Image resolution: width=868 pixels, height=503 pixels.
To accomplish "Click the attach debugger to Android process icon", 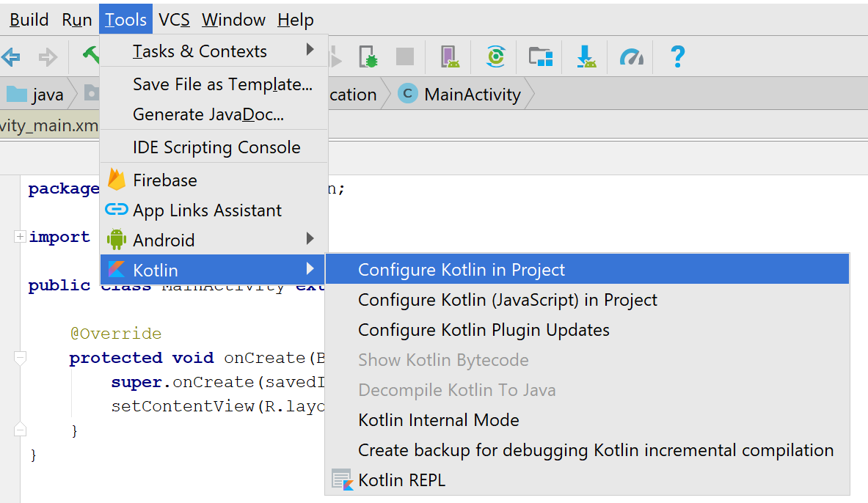I will point(450,56).
